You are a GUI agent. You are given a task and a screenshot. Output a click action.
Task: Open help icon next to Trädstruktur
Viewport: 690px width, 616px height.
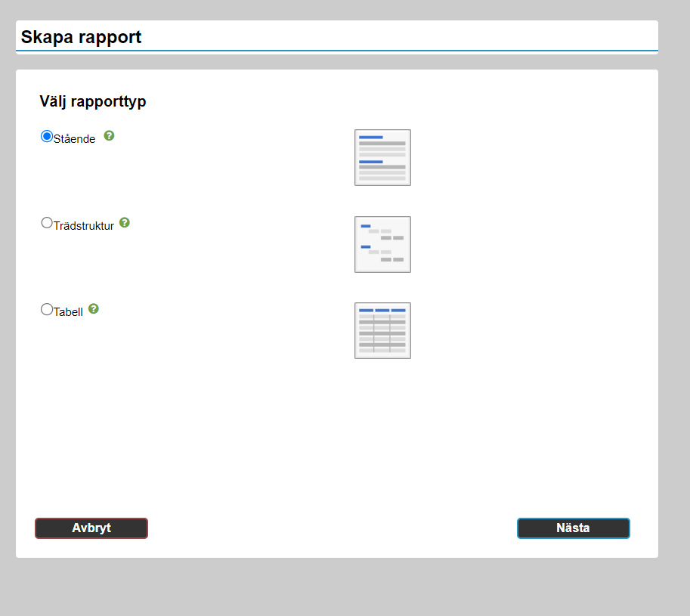pyautogui.click(x=125, y=223)
